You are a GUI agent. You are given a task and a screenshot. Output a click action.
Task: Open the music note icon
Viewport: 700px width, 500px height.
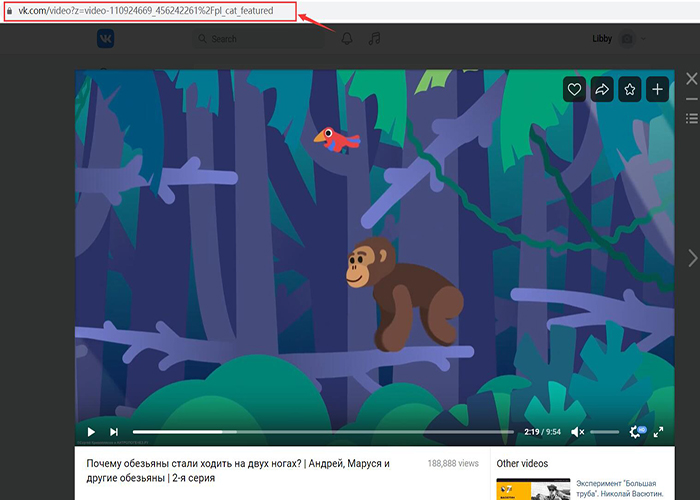(x=374, y=39)
